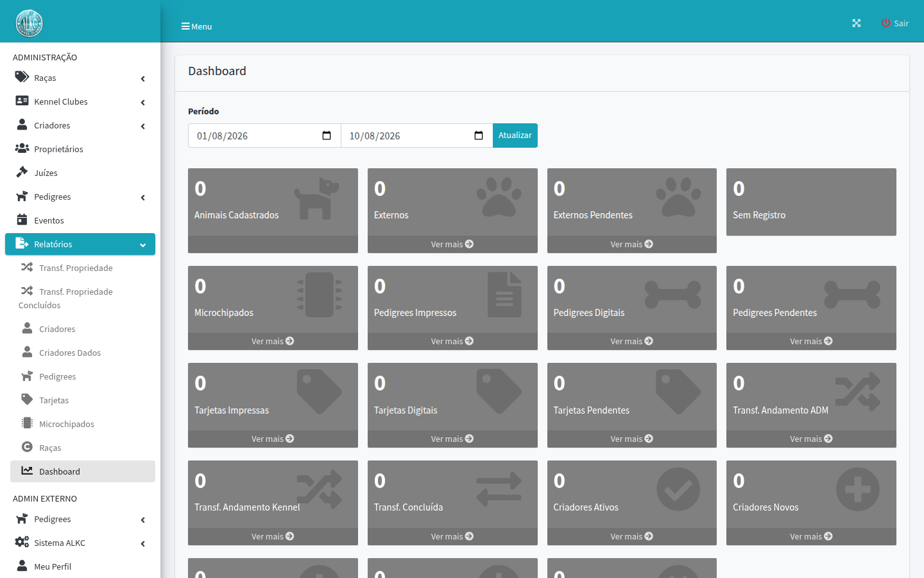This screenshot has width=924, height=578.
Task: Click the Relatórios file export icon
Action: tap(22, 243)
